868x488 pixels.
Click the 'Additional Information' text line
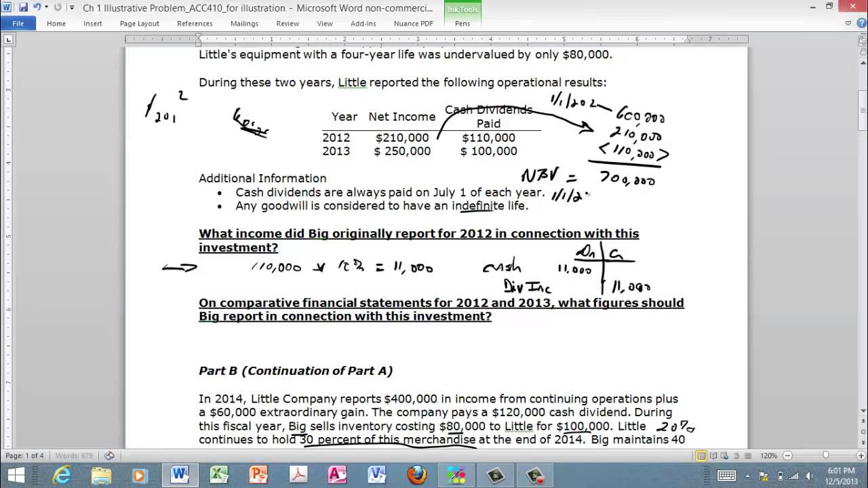click(x=262, y=178)
